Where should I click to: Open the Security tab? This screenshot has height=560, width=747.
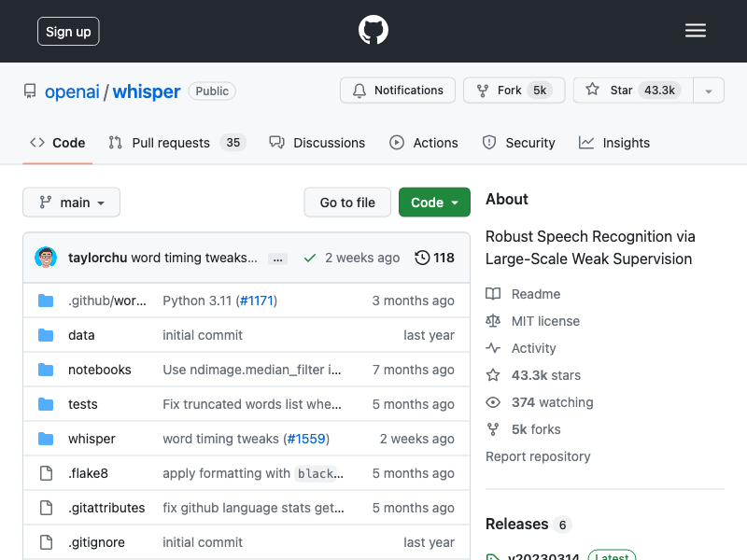[519, 143]
